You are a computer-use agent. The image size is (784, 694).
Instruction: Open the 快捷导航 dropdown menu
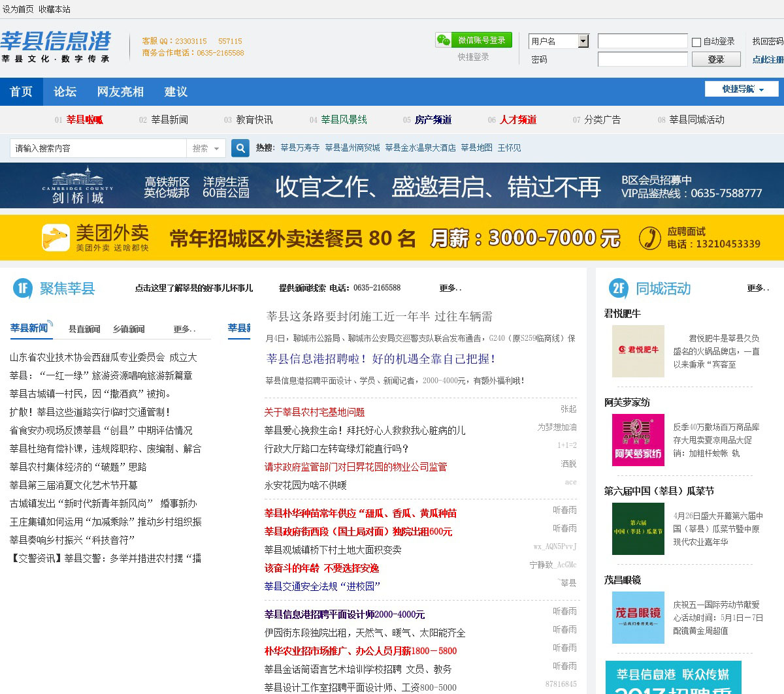point(742,89)
